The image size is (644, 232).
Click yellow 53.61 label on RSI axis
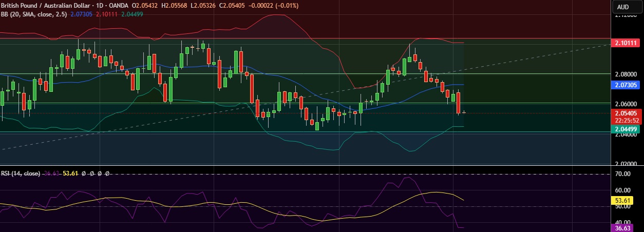click(622, 200)
